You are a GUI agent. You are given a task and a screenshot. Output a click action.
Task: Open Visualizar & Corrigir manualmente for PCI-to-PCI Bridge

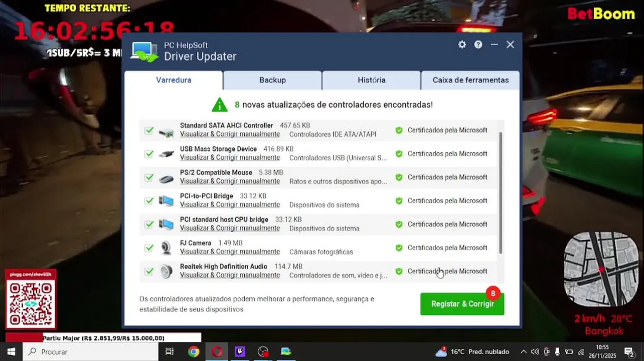[230, 205]
